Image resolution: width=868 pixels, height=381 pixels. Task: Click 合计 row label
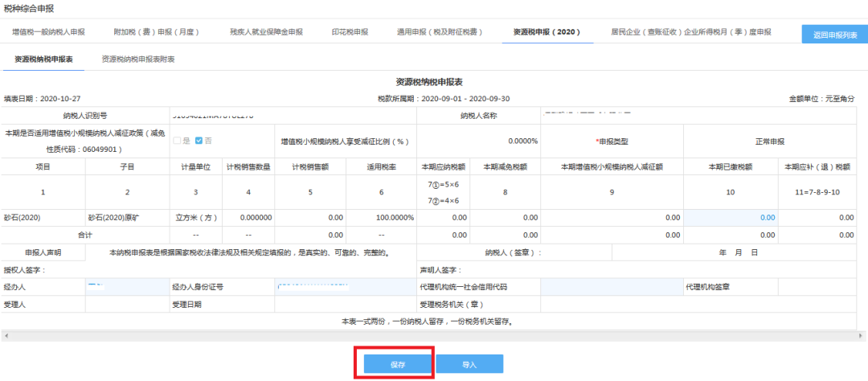pyautogui.click(x=85, y=235)
